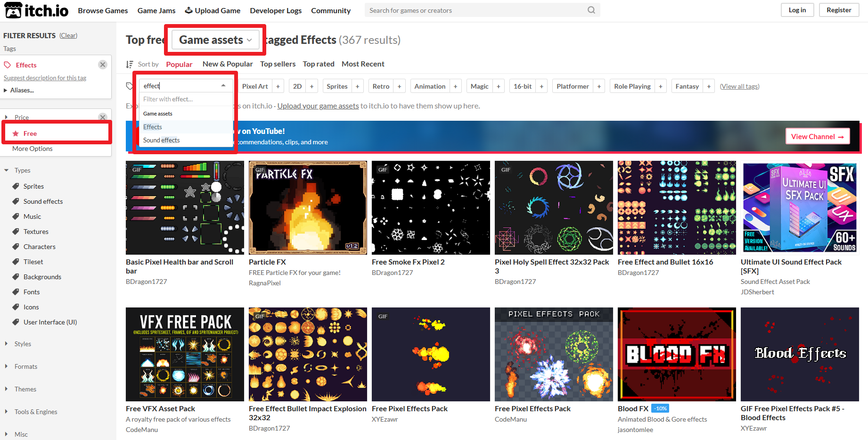Open the Blood FX thumbnail

click(x=677, y=354)
